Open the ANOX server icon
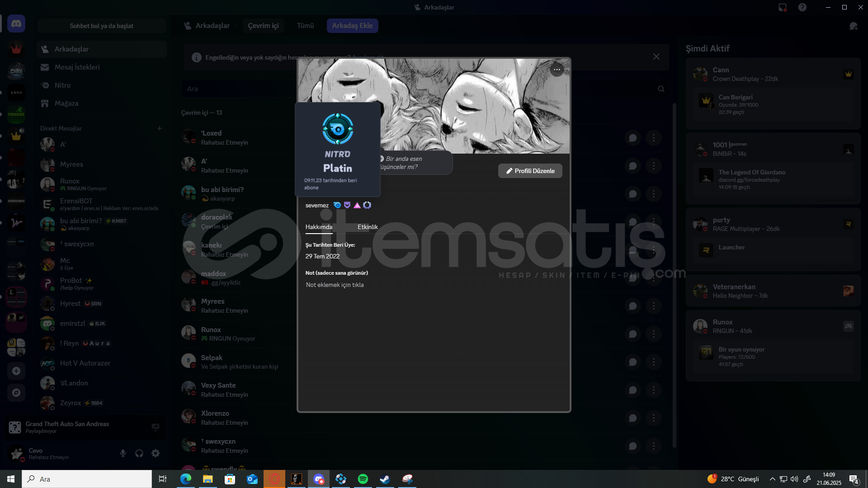The height and width of the screenshot is (488, 868). point(16,93)
